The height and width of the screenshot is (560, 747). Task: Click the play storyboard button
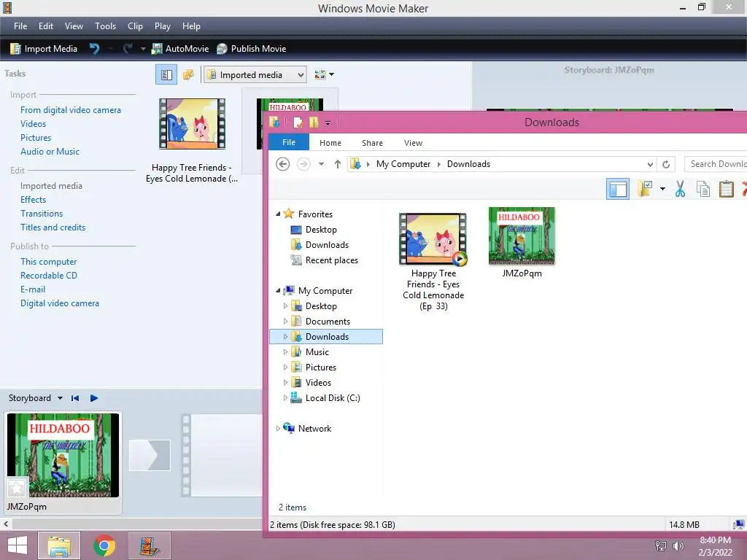[94, 398]
